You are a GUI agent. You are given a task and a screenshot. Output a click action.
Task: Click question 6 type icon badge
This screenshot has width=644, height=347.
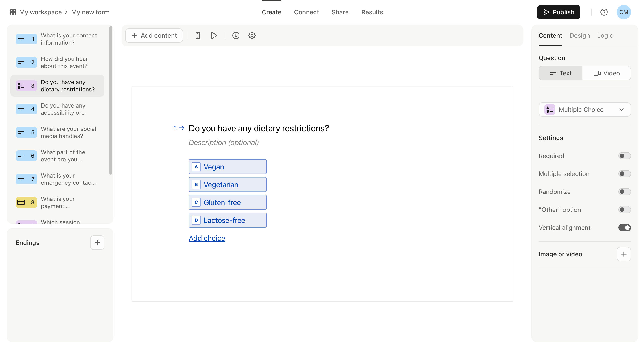(26, 156)
